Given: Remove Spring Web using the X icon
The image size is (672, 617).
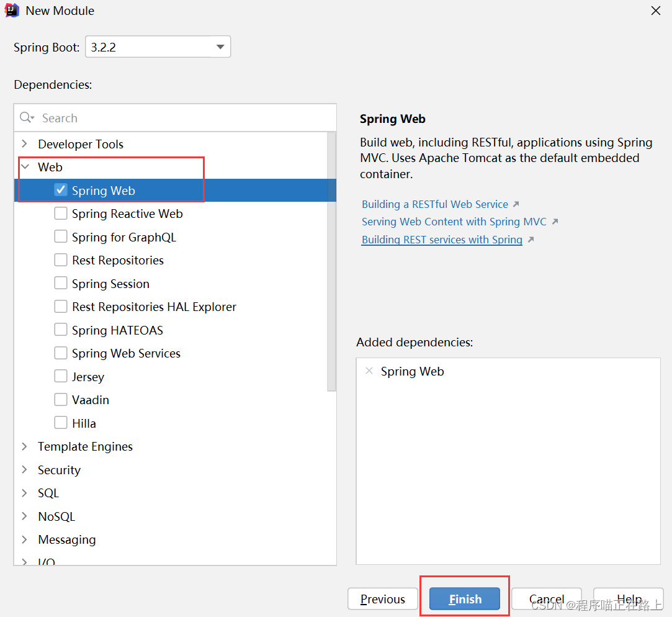Looking at the screenshot, I should click(369, 371).
